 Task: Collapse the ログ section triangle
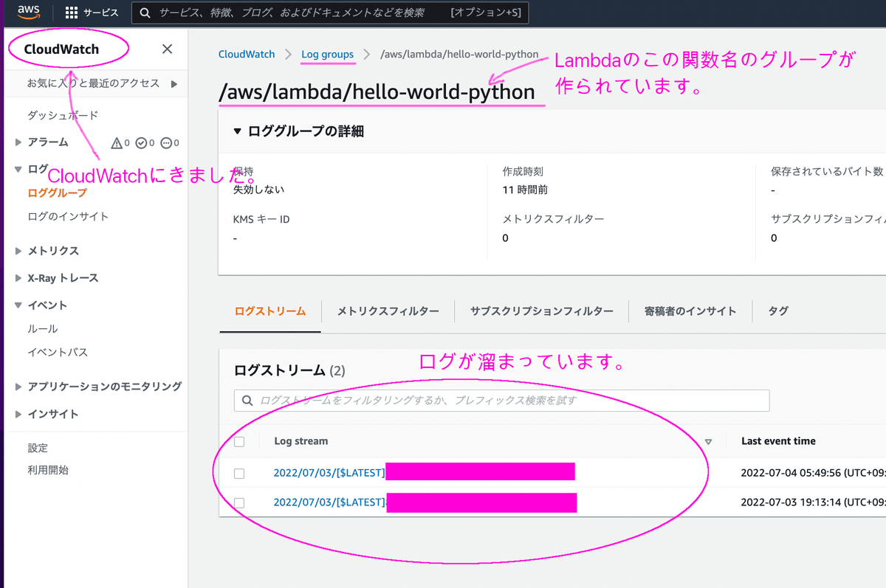click(18, 170)
